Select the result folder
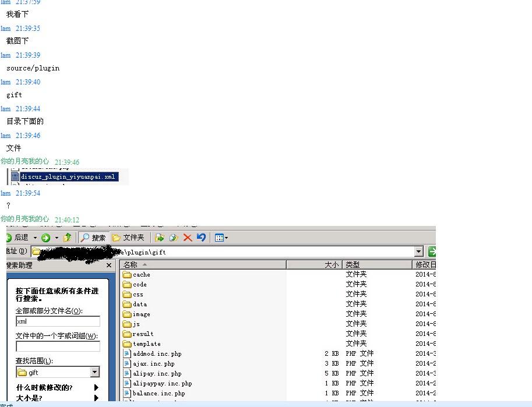532x407 pixels. (138, 334)
